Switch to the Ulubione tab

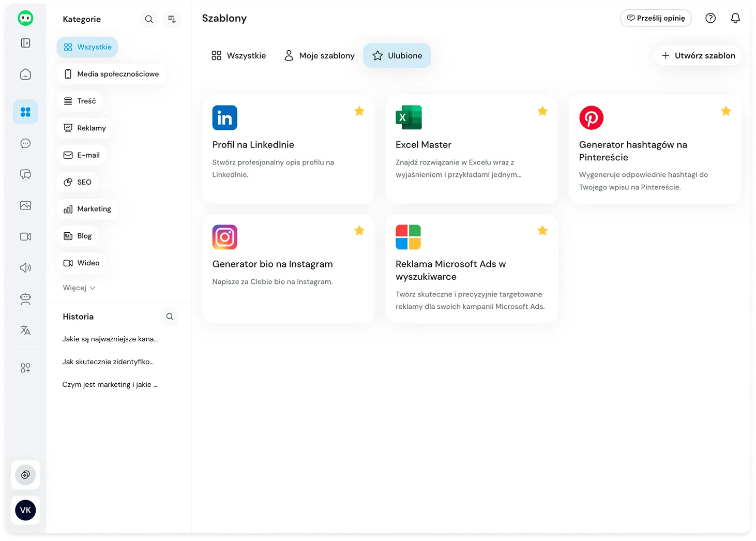pos(397,55)
